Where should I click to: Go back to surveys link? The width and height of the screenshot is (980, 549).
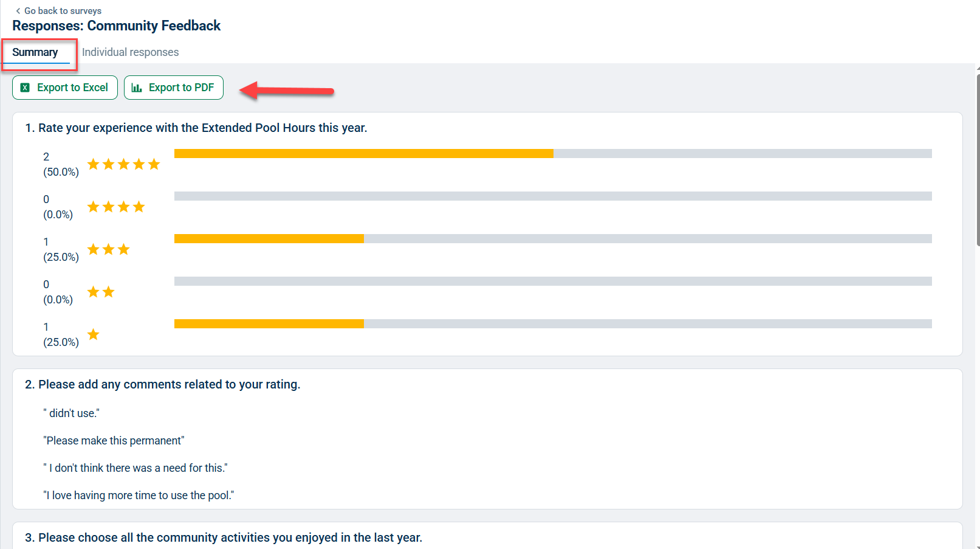click(x=58, y=11)
